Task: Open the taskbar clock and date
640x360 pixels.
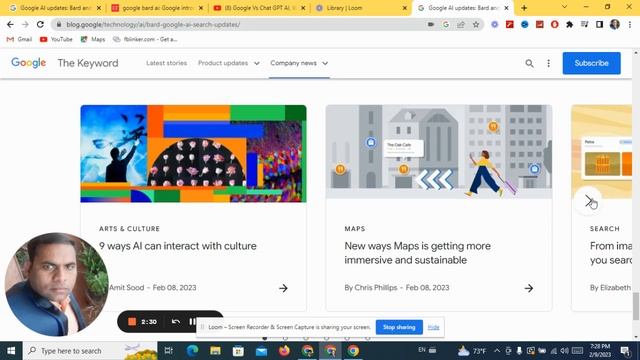Action: 600,351
